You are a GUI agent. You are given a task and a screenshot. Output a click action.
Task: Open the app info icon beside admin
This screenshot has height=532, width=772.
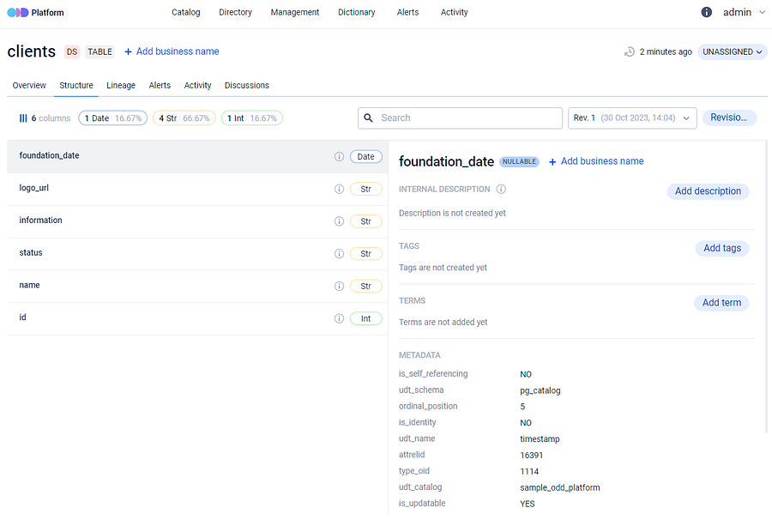click(707, 13)
